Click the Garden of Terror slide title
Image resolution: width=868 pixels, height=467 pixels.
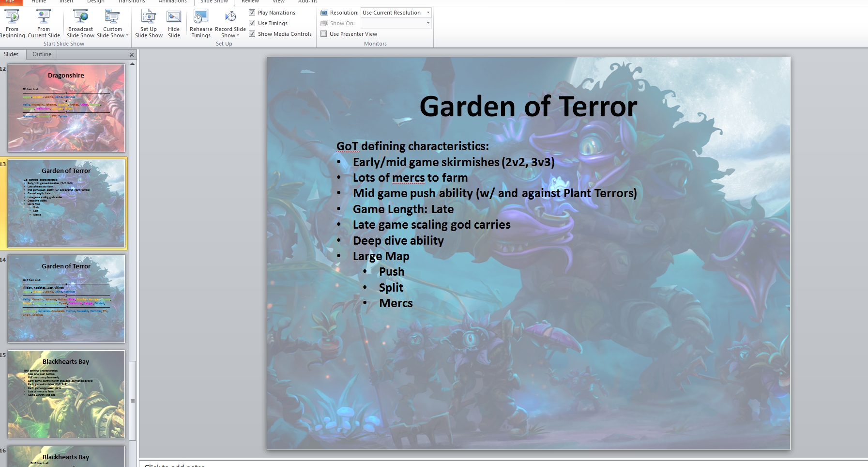(x=528, y=106)
